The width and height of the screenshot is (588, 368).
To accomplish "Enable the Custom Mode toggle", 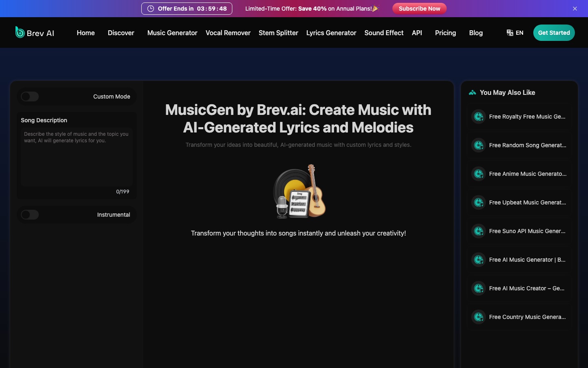I will (x=30, y=96).
